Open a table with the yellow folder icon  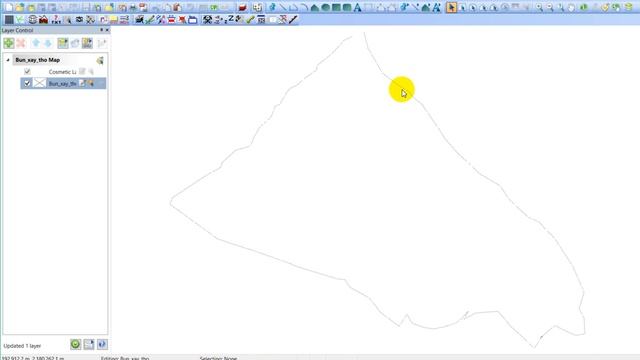[20, 8]
